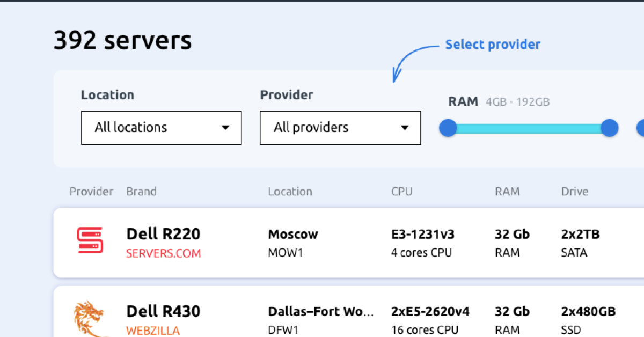This screenshot has height=337, width=644.
Task: Click the Provider column header
Action: (x=91, y=192)
